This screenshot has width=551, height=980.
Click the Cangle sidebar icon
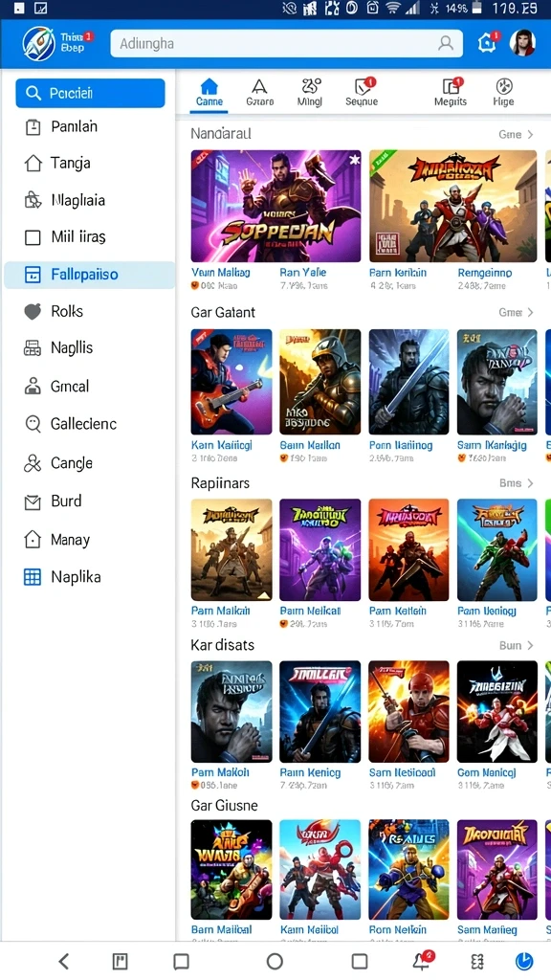tap(33, 463)
